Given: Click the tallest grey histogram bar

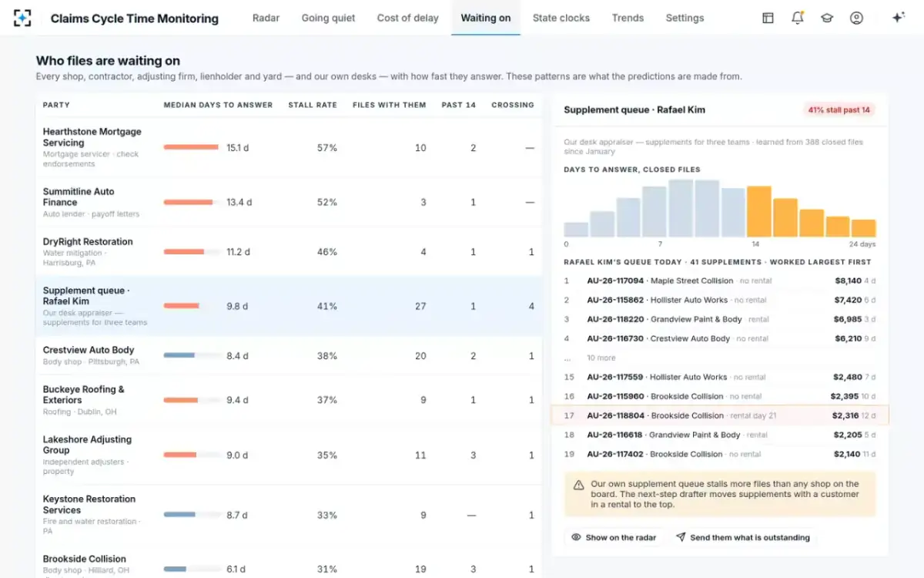Looking at the screenshot, I should pos(681,208).
